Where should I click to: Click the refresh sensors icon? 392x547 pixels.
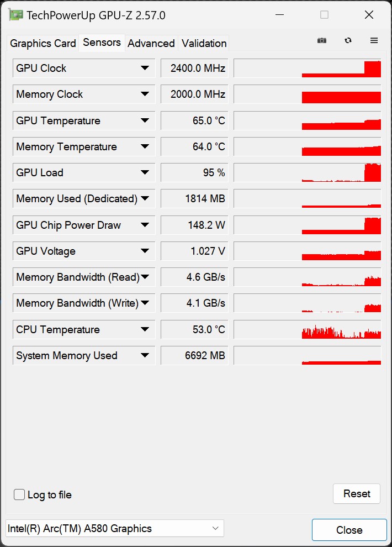pos(348,40)
